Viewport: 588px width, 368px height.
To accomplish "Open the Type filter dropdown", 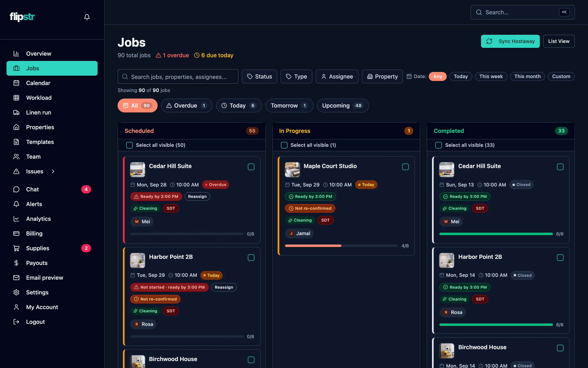I will pyautogui.click(x=296, y=76).
